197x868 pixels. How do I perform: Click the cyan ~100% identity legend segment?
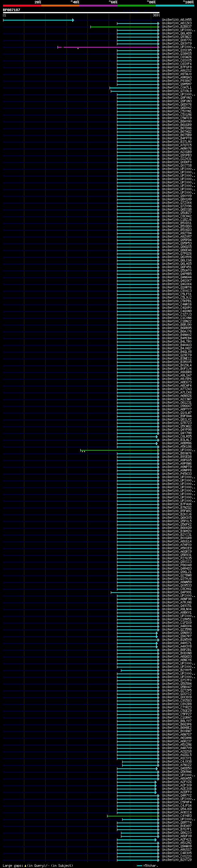(x=175, y=6)
